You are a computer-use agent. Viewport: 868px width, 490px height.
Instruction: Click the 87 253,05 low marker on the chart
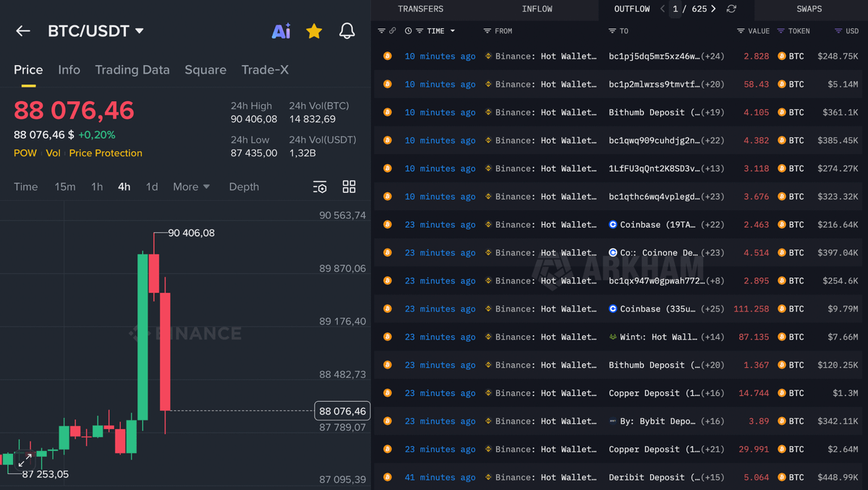click(x=46, y=475)
